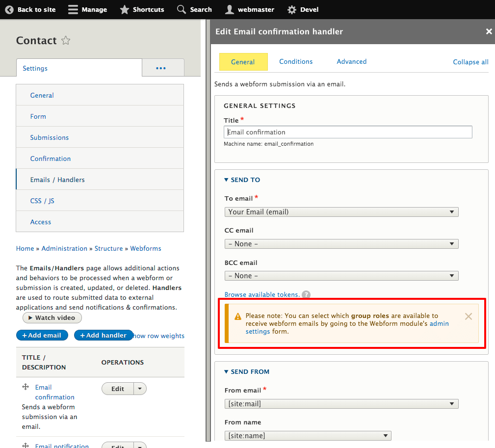Open the From name dropdown
Viewport: 495px width, 448px height.
[x=308, y=436]
